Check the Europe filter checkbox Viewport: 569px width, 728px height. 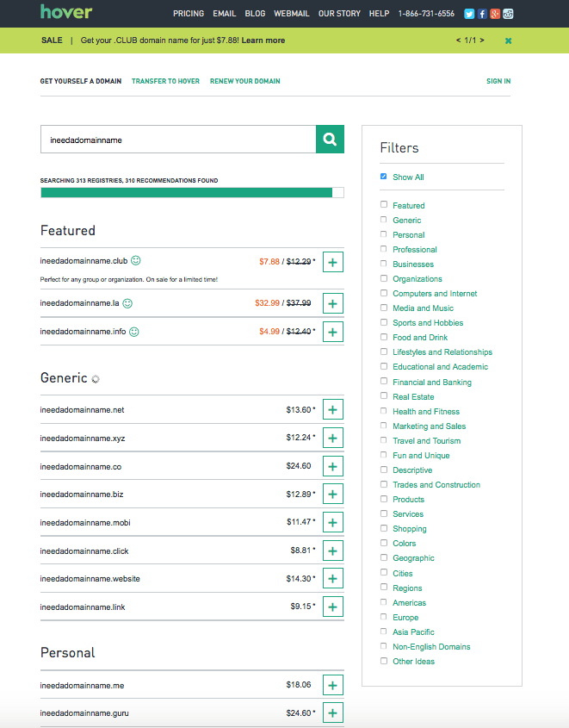point(384,617)
